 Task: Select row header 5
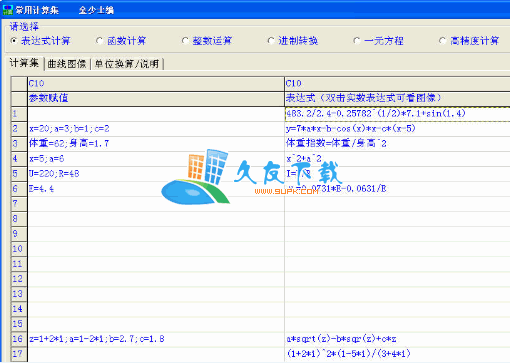(19, 174)
